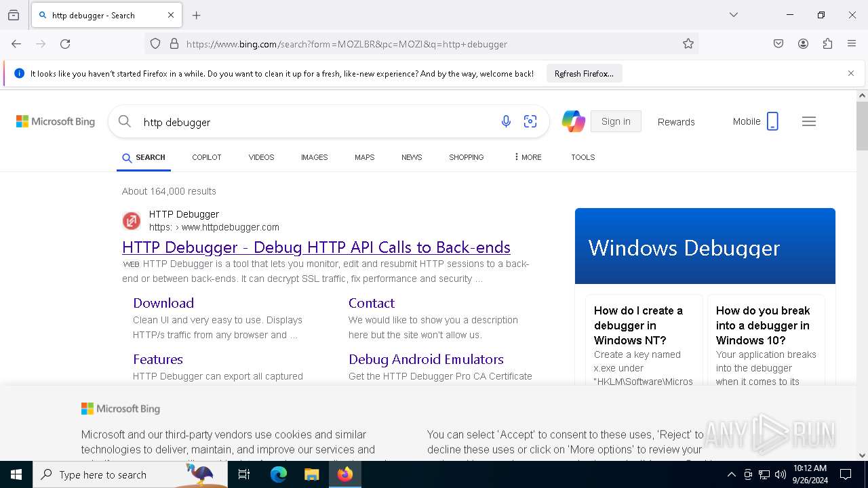This screenshot has width=868, height=488.
Task: Switch to the NEWS tab
Action: click(x=412, y=157)
